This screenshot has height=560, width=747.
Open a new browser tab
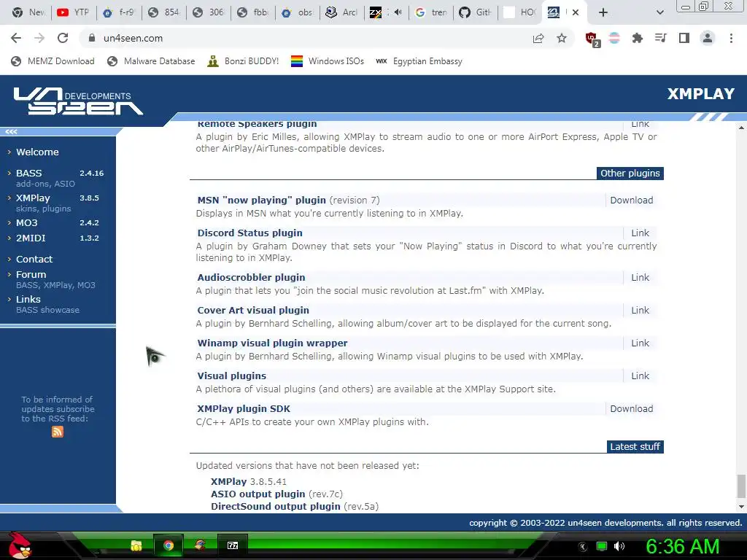(603, 12)
